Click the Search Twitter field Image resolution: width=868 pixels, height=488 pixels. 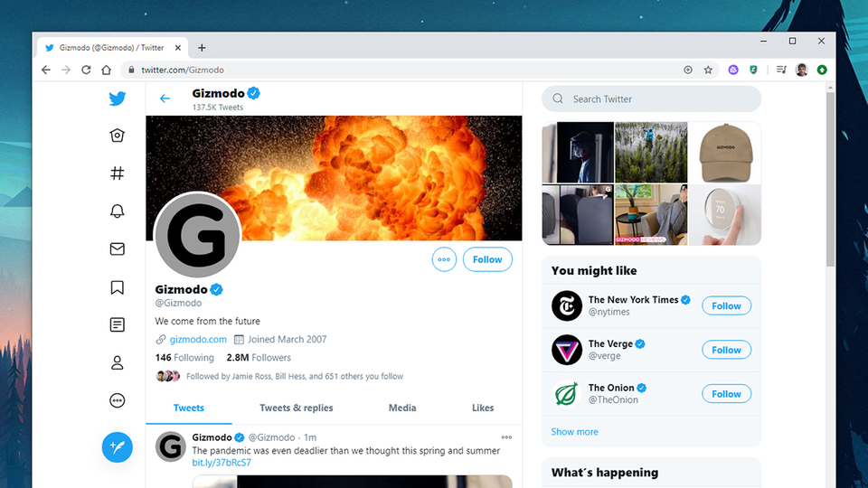pos(651,99)
